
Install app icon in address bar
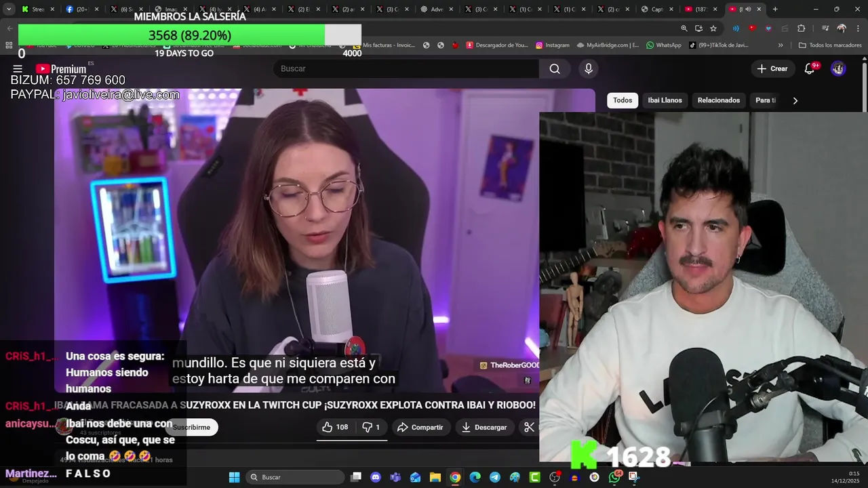click(x=698, y=28)
